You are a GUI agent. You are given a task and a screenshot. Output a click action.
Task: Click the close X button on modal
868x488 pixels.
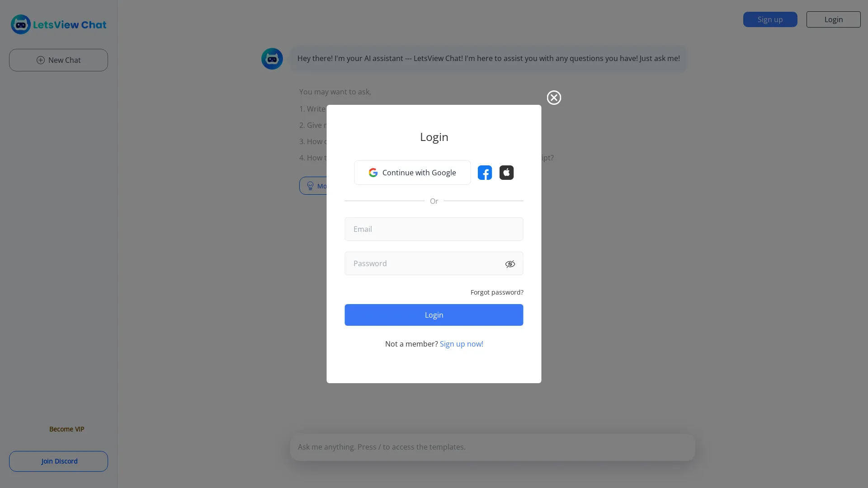pos(554,98)
